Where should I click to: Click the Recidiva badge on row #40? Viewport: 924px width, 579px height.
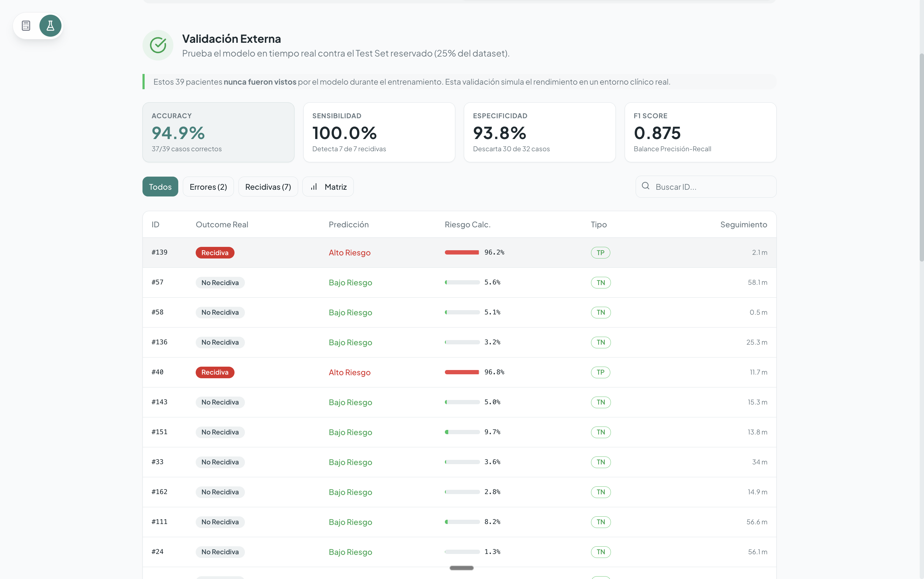(215, 372)
